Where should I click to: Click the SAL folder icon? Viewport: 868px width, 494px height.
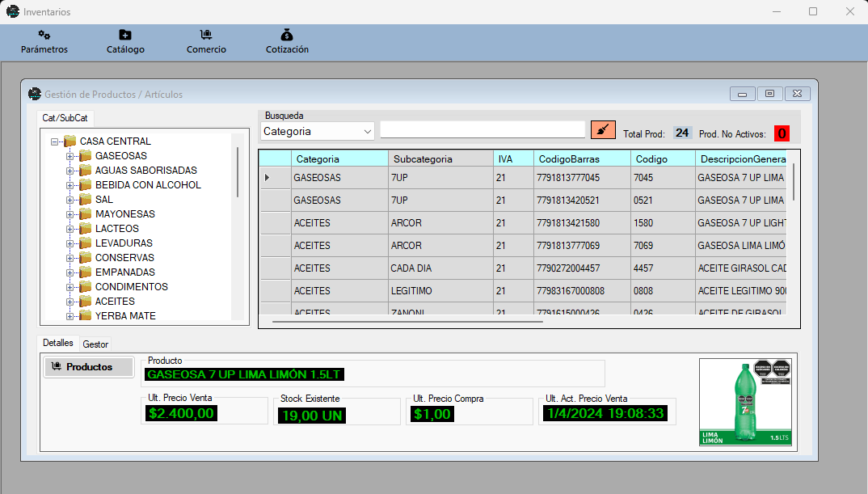coord(85,200)
